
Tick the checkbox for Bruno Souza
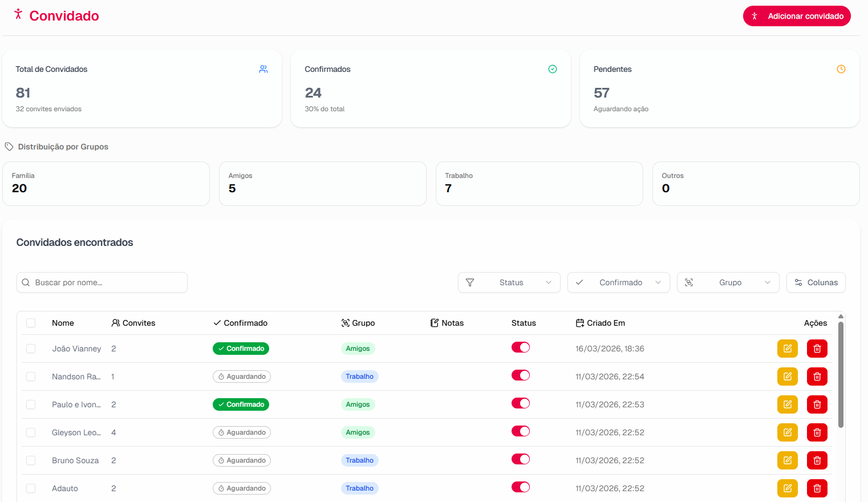31,460
